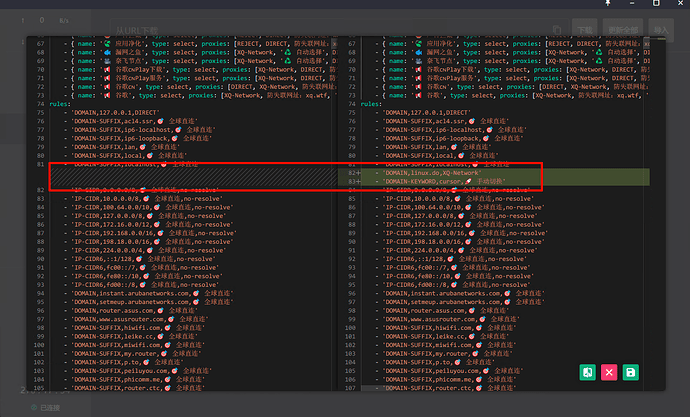690x417 pixels.
Task: Click 'IP-CIDR,192.168.0.0/16' line in left pane
Action: point(154,233)
